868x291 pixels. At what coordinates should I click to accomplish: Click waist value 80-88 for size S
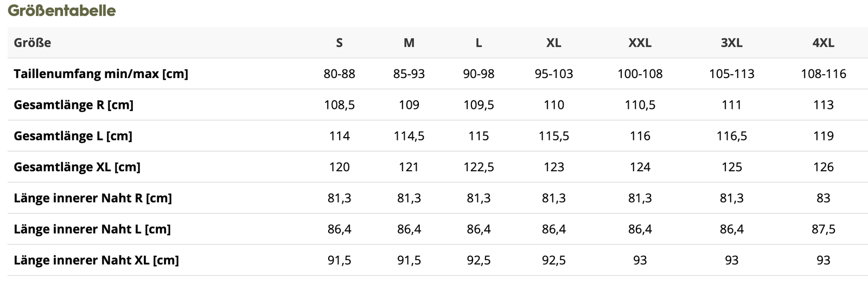(339, 74)
